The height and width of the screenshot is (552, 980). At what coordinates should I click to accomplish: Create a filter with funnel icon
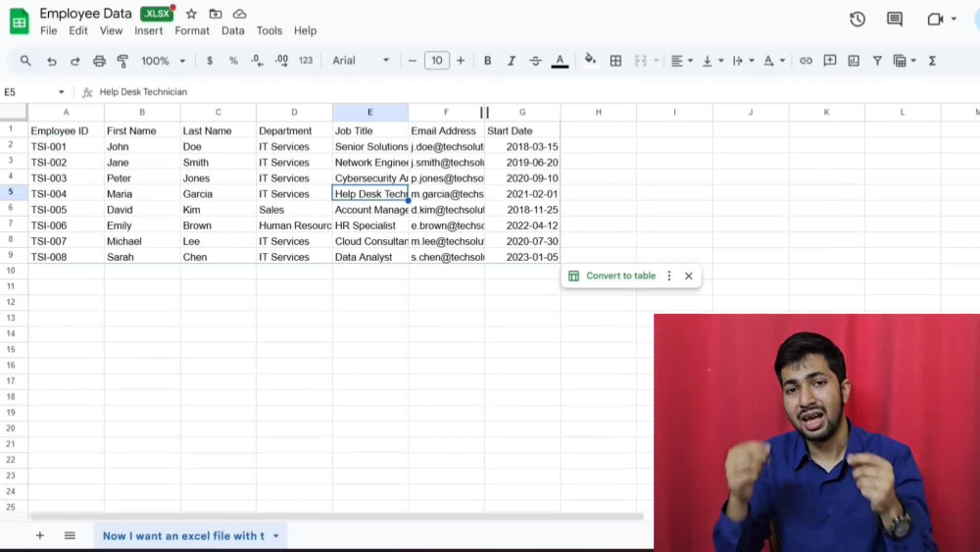[877, 61]
